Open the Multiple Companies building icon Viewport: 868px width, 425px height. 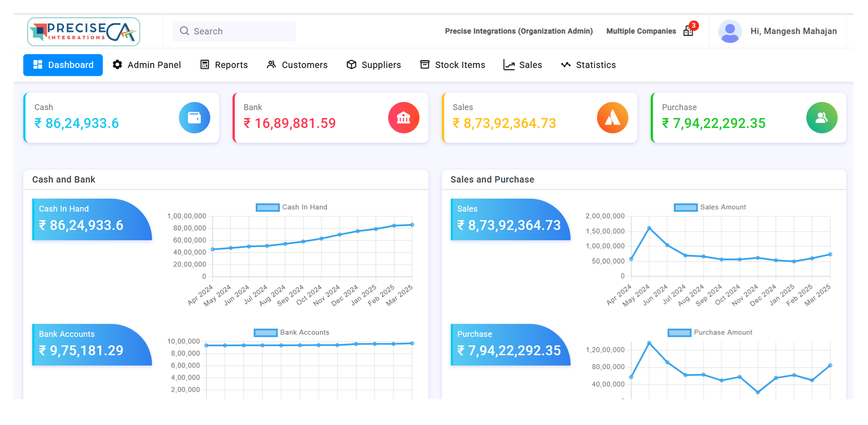pos(688,31)
